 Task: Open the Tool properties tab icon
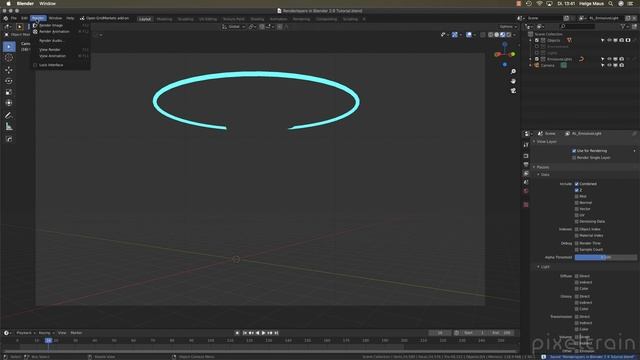pos(526,145)
